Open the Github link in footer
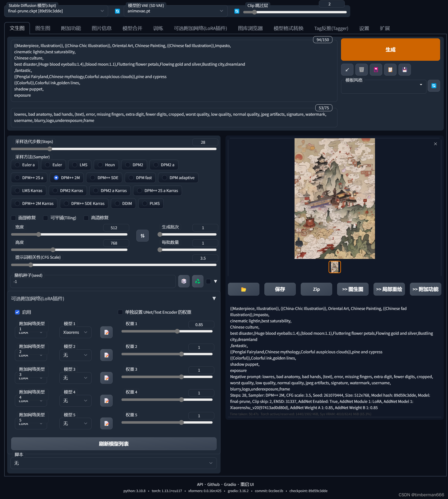The height and width of the screenshot is (499, 448). tap(213, 484)
